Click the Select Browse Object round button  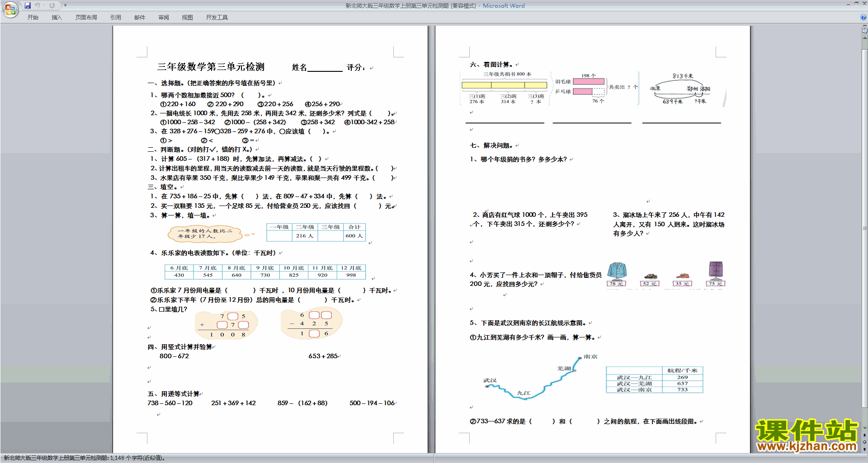[x=865, y=442]
